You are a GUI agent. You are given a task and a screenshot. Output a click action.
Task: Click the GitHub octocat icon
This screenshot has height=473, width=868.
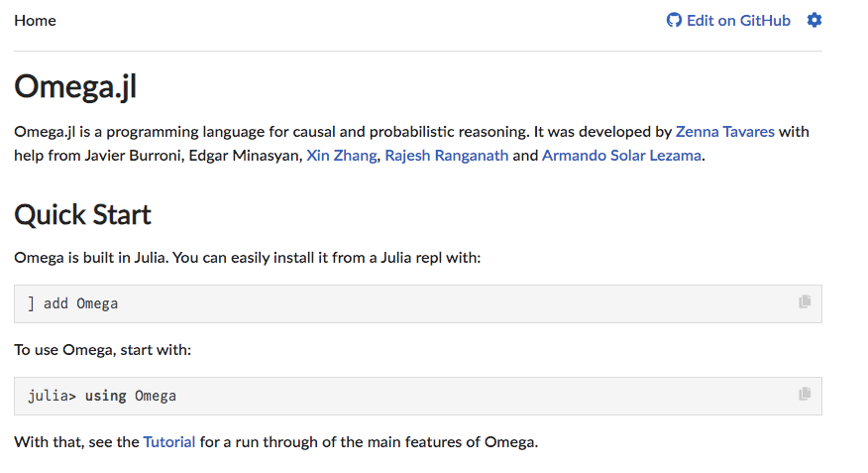pyautogui.click(x=674, y=21)
